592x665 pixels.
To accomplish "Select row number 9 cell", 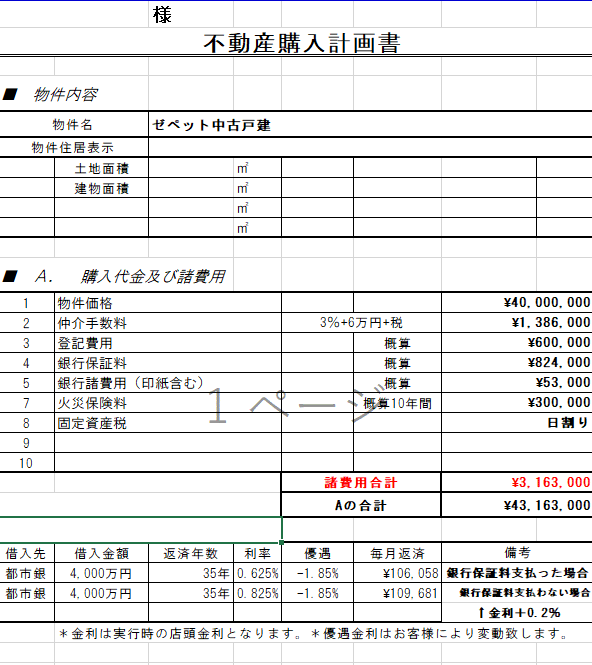I will [27, 443].
